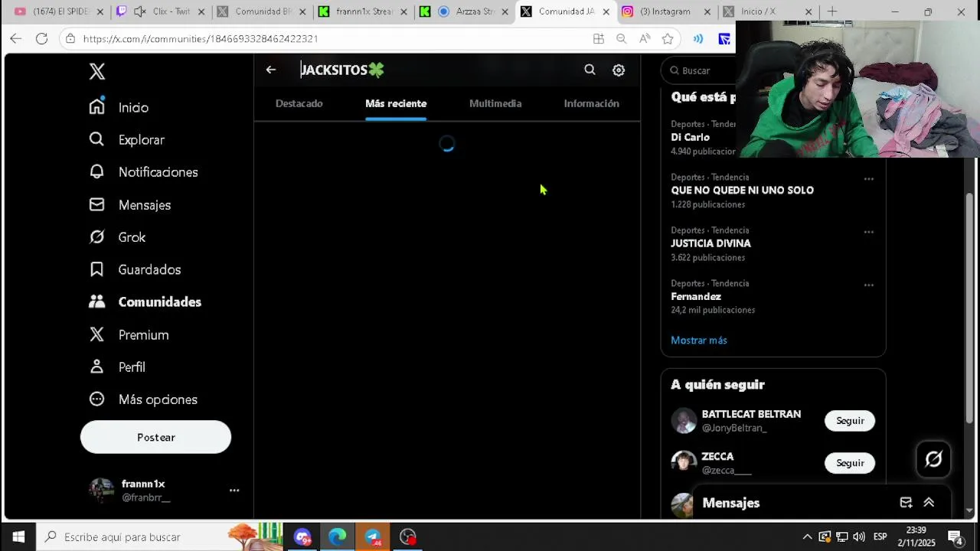Image resolution: width=980 pixels, height=551 pixels.
Task: Open Más opciones menu
Action: click(142, 399)
